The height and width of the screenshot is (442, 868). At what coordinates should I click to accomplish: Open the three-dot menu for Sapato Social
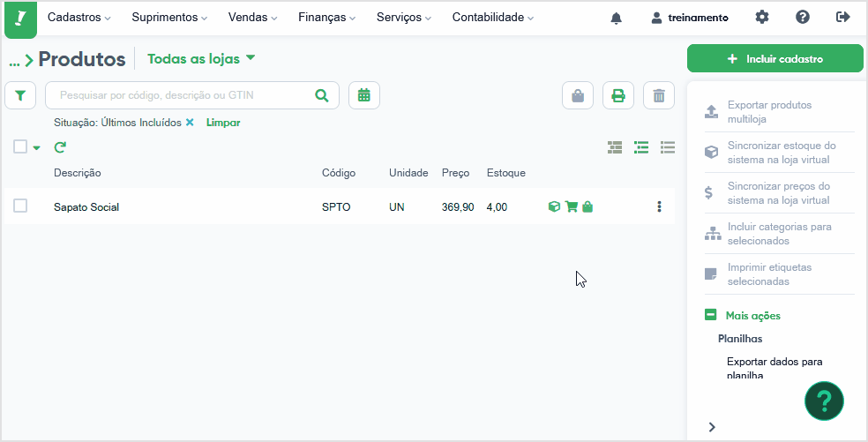tap(659, 206)
